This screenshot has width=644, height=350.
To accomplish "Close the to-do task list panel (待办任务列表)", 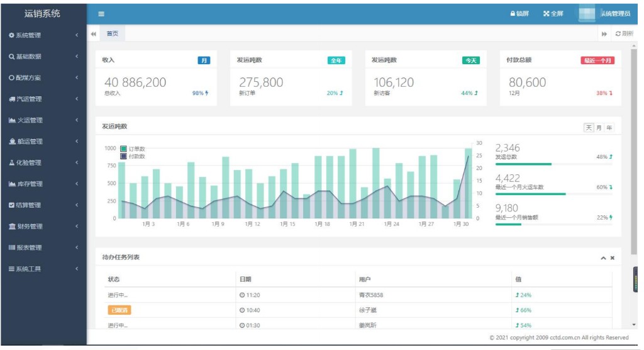I will (612, 258).
